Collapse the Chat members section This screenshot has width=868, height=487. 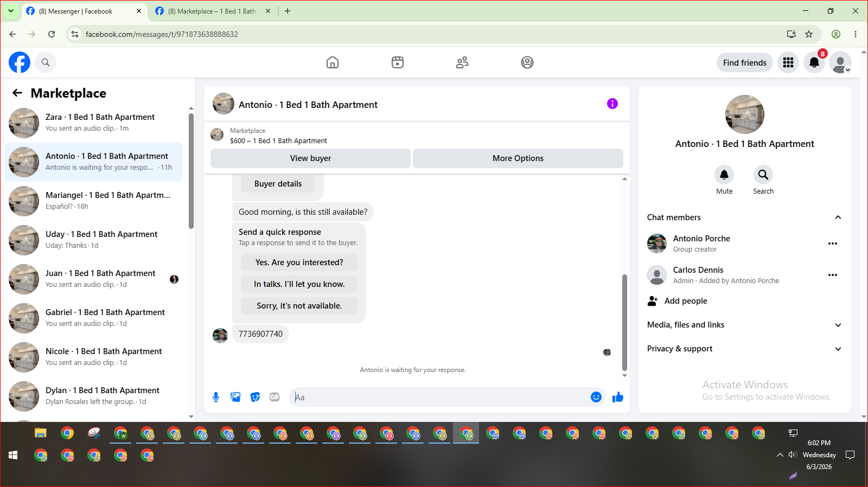(x=838, y=217)
